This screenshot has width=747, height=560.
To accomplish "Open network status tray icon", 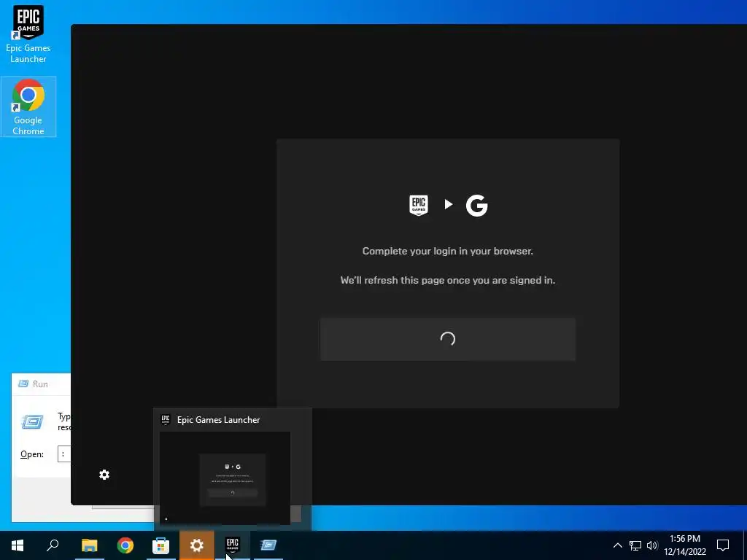I will 635,545.
